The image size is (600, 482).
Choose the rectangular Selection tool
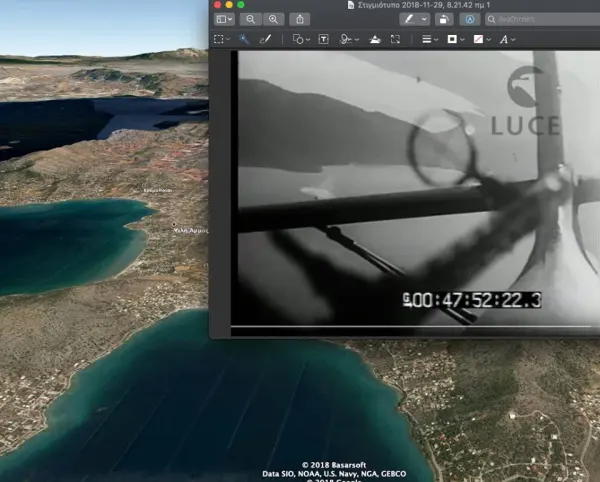[218, 39]
